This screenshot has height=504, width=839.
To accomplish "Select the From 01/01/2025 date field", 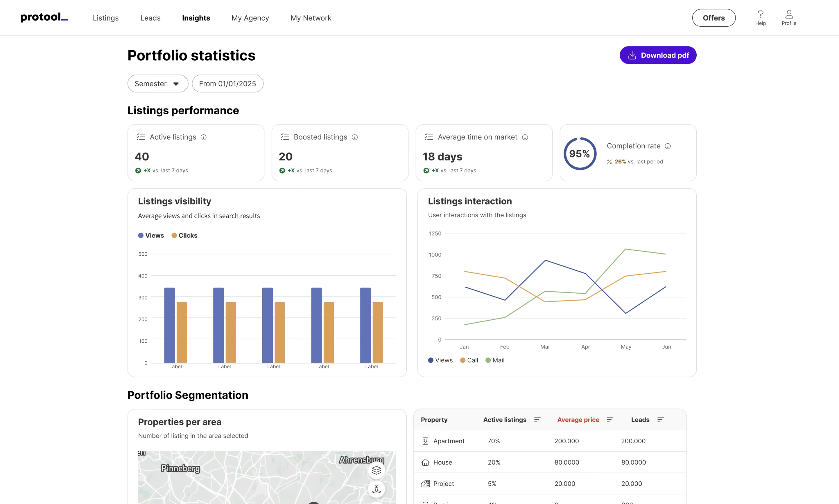I will coord(227,84).
